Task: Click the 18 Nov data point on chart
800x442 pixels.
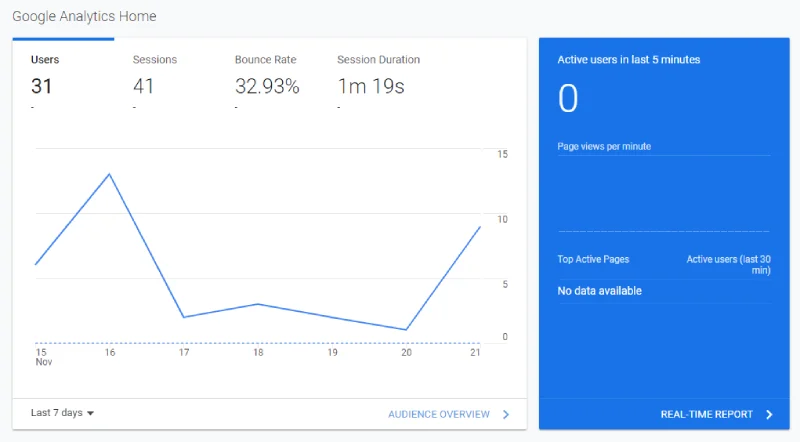Action: tap(258, 304)
